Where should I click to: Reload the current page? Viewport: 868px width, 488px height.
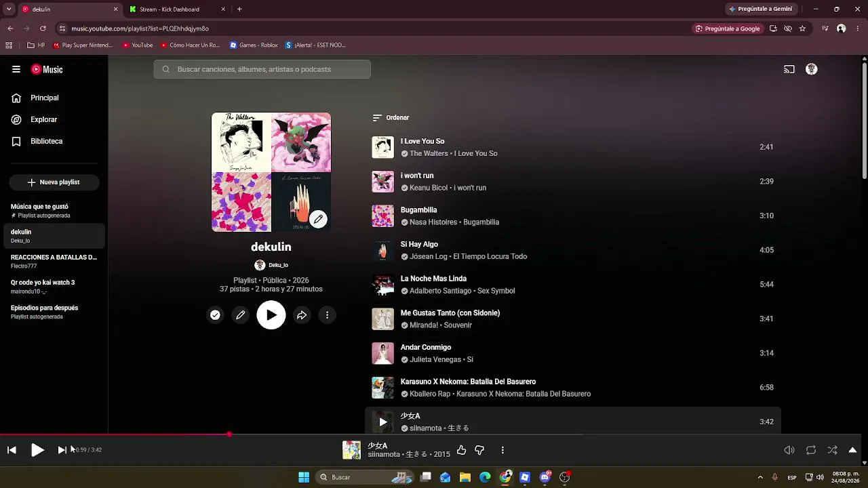click(x=43, y=28)
